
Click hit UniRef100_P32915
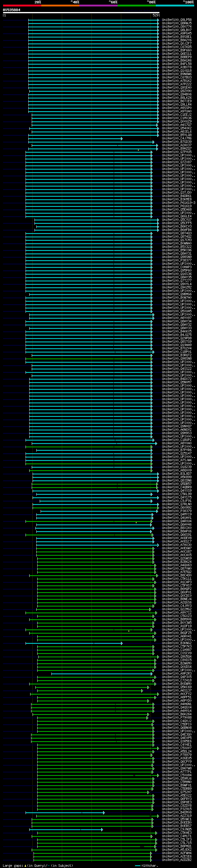click(177, 809)
